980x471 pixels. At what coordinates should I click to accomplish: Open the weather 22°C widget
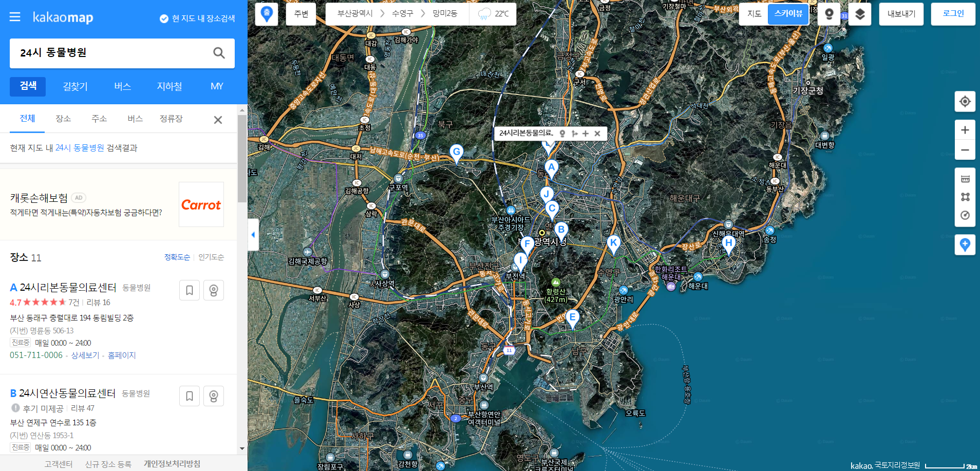[x=493, y=14]
